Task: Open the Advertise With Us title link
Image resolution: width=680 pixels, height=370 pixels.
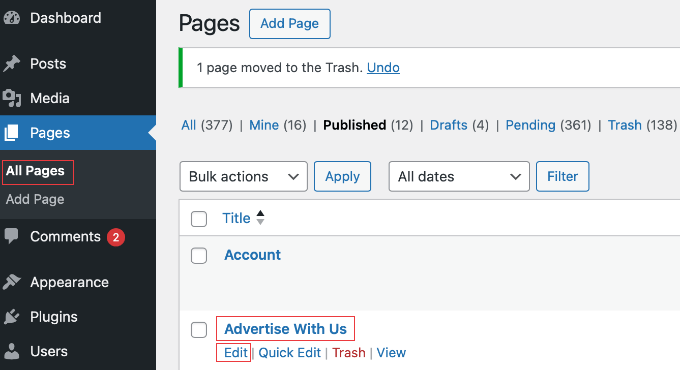Action: pos(285,329)
